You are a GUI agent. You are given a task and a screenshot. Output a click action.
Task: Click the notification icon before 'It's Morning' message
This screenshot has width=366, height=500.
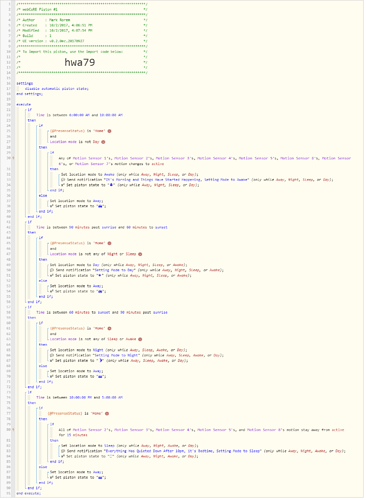[x=63, y=180]
